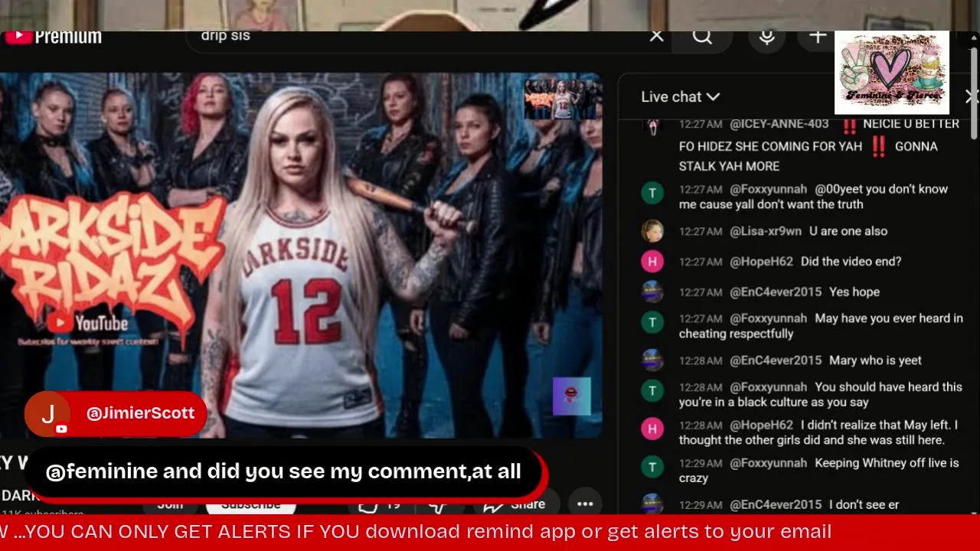Start voice search with microphone icon

[766, 36]
